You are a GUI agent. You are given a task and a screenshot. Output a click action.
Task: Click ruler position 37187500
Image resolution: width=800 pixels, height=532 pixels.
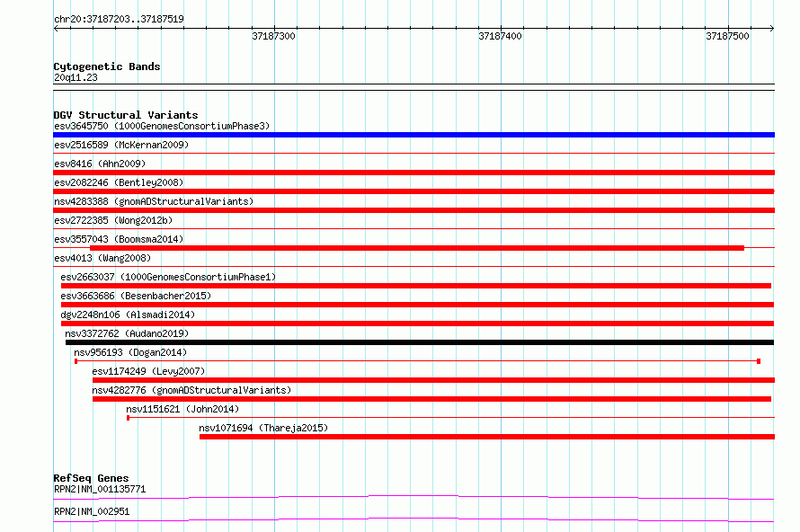tap(727, 36)
